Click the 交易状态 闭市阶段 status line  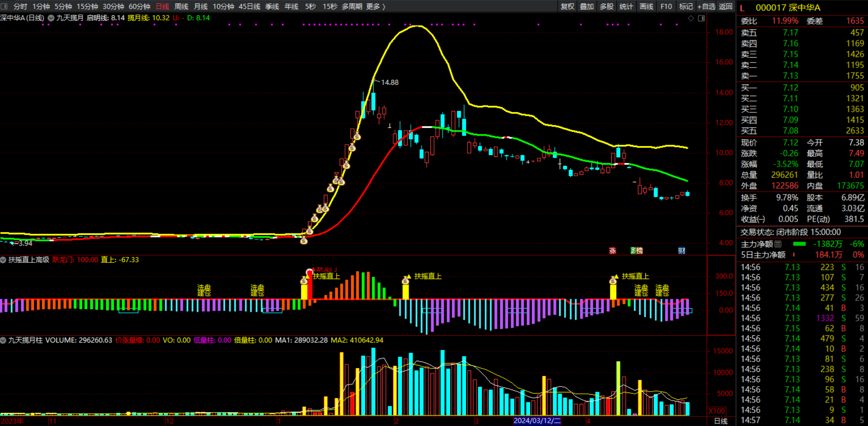tap(790, 232)
